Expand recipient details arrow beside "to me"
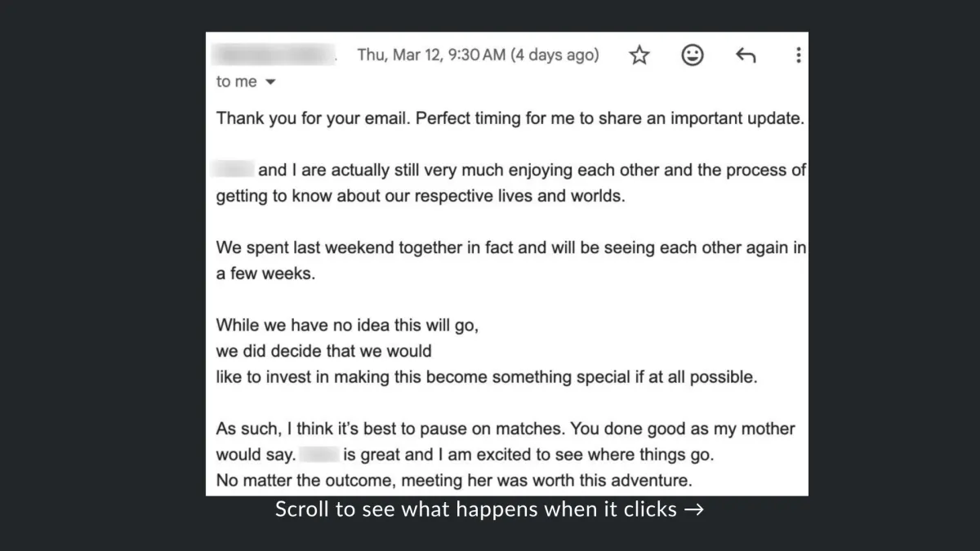This screenshot has height=551, width=980. [271, 82]
